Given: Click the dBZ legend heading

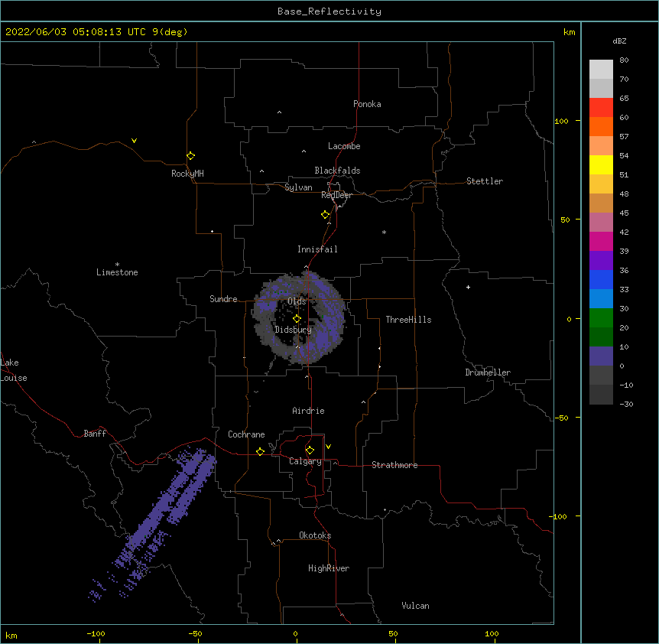Looking at the screenshot, I should [619, 41].
